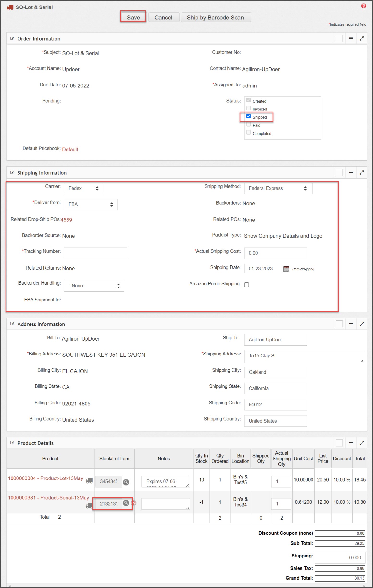Open the Carrier dropdown showing Fedex

click(x=83, y=188)
